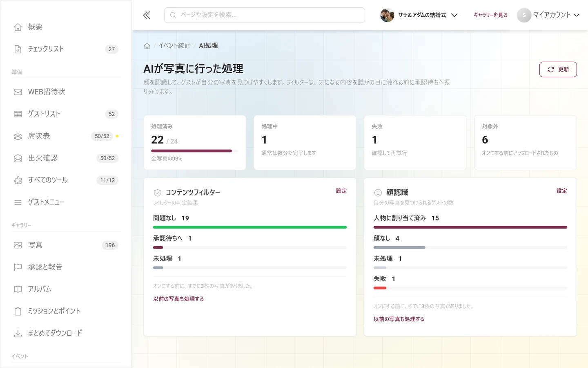Screen dimensions: 588x368
Task: Expand the サラ&アダムの結婚式 event dropdown
Action: (x=419, y=15)
